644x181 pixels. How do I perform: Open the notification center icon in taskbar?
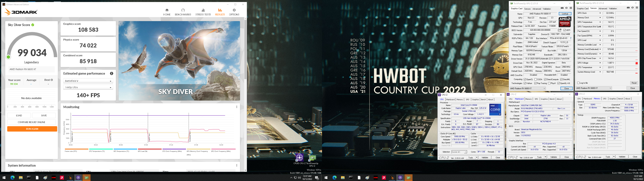coord(317,178)
